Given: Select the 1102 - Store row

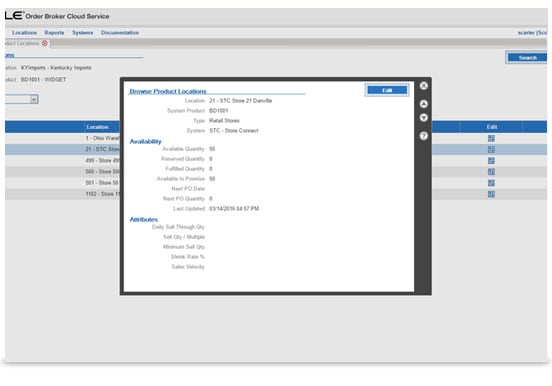Looking at the screenshot, I should [x=276, y=194].
